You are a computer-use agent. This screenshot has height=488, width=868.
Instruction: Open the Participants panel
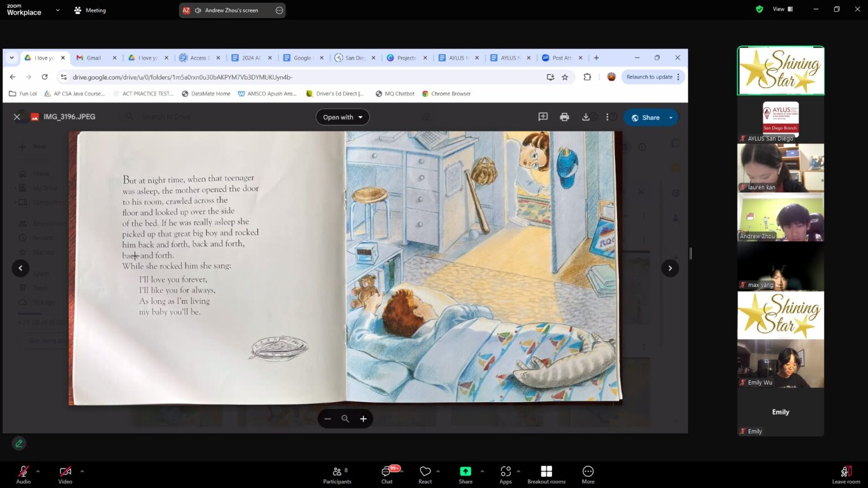337,474
